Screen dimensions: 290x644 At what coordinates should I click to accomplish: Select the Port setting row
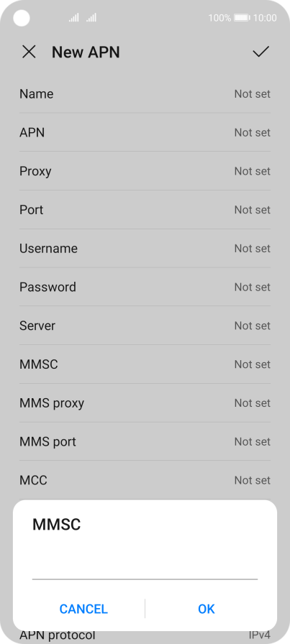(x=145, y=210)
